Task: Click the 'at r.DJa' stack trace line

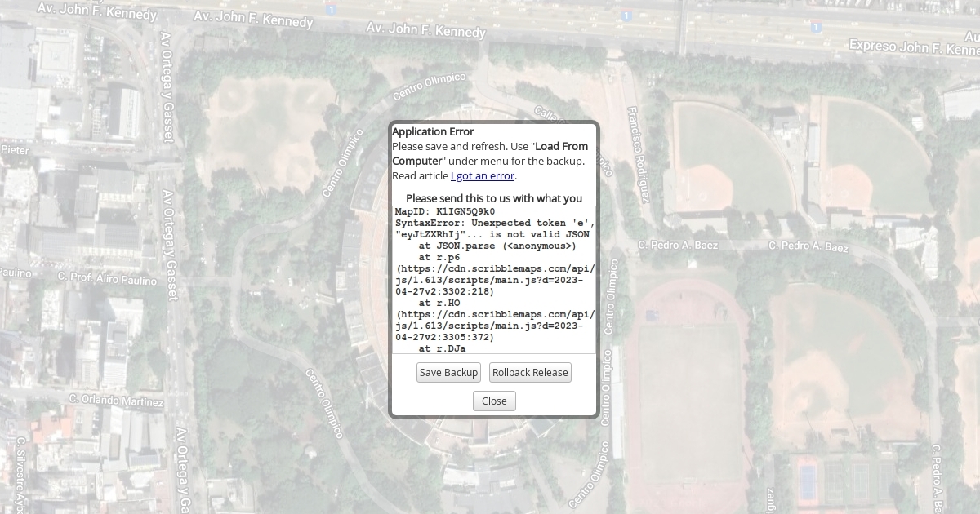Action: pyautogui.click(x=442, y=348)
